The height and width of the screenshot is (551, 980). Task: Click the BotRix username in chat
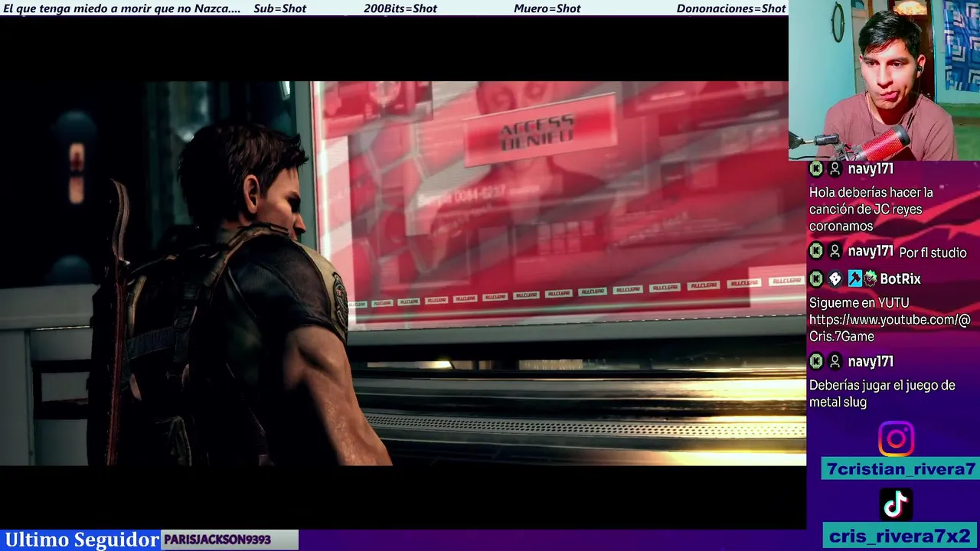(900, 279)
